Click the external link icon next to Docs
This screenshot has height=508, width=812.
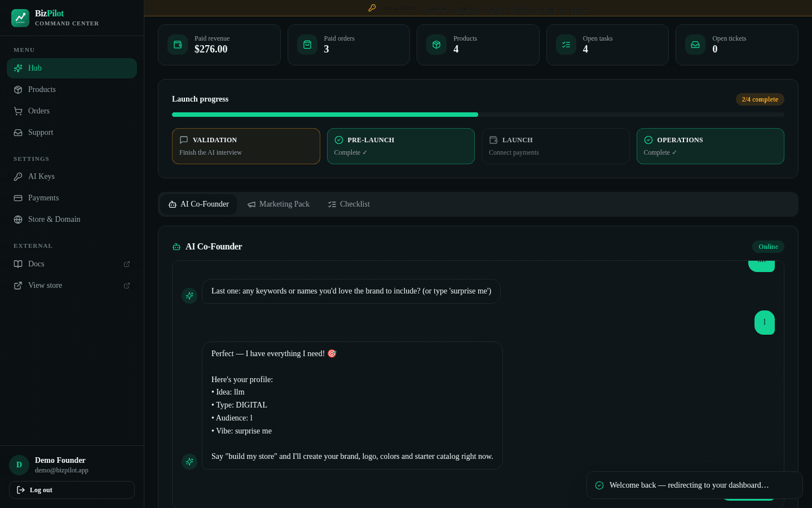click(x=127, y=264)
